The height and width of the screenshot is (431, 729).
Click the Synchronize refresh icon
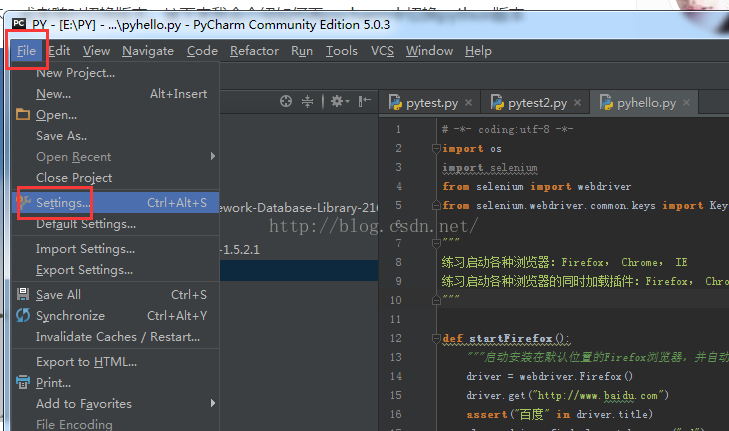23,315
